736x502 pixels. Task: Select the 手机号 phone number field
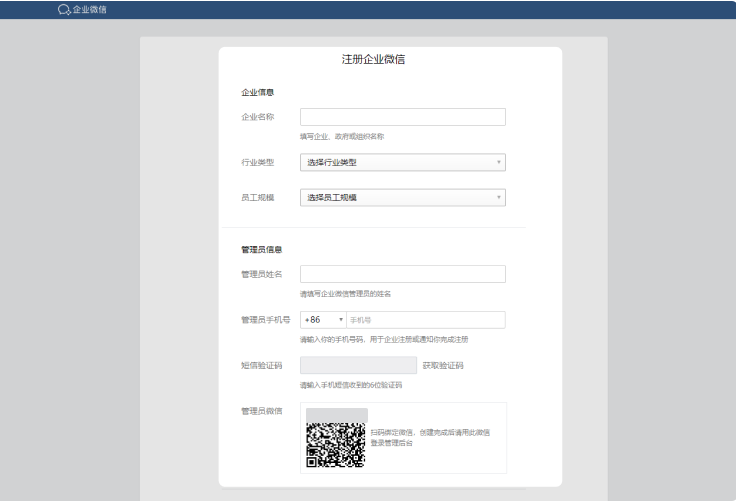click(x=425, y=320)
